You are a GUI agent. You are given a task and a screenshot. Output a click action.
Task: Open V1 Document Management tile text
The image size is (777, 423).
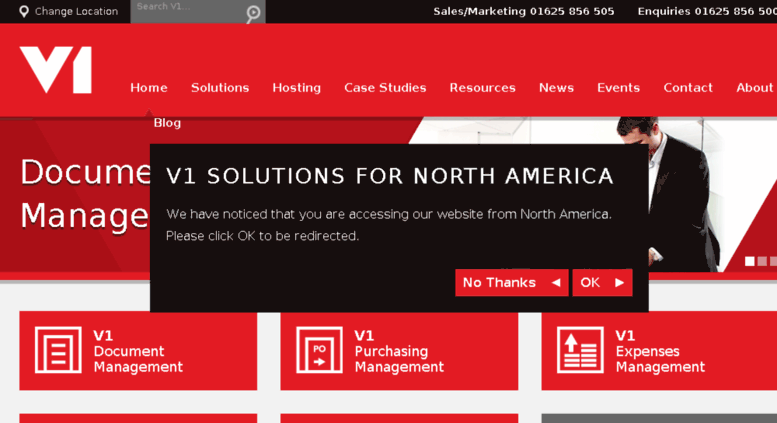[138, 351]
